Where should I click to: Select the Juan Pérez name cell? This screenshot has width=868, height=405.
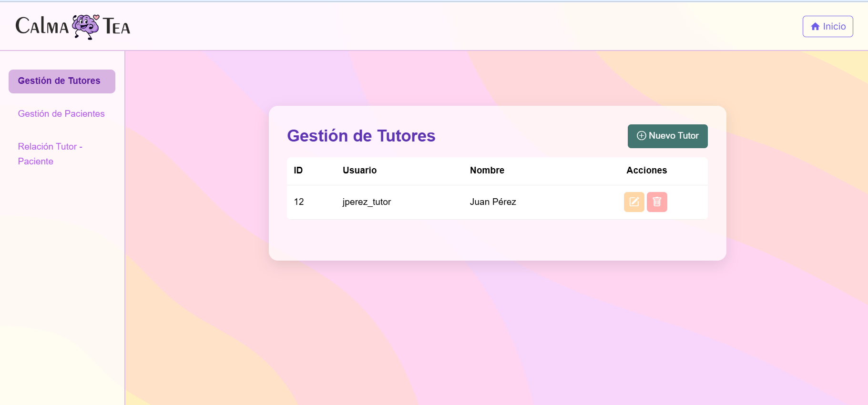click(493, 202)
